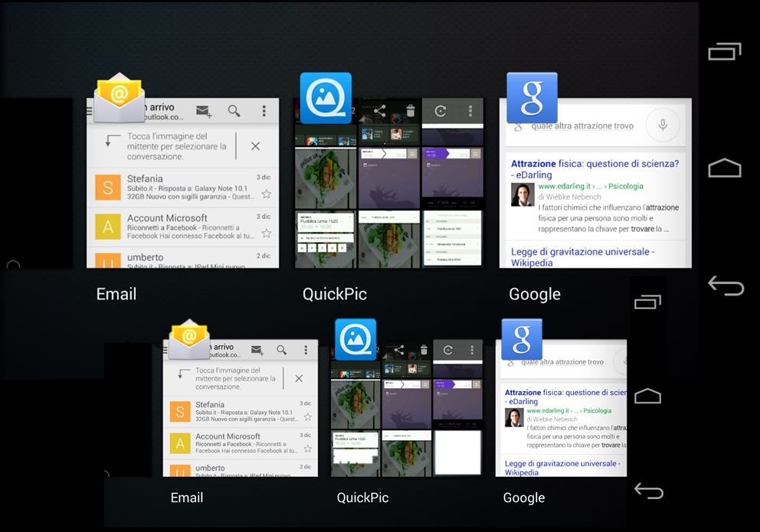Tap the yellow A sender avatar in the upper Email preview

tap(108, 227)
